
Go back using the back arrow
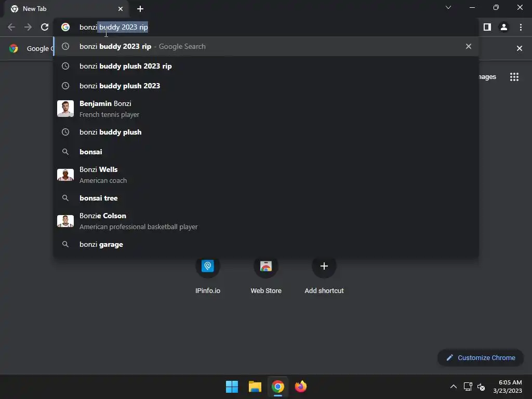click(11, 27)
